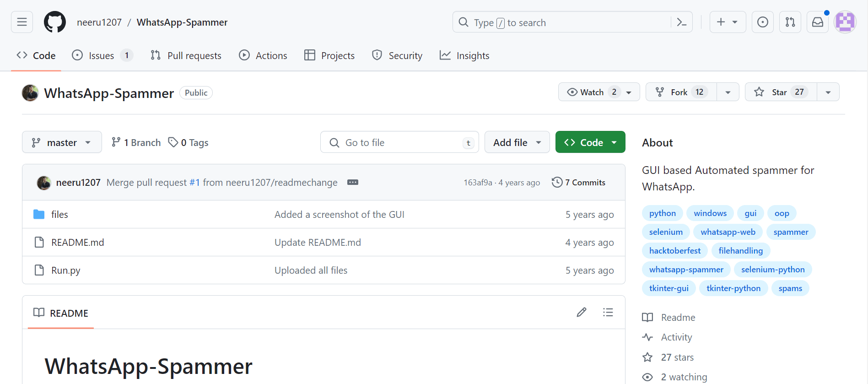Click the Go to file search field
The height and width of the screenshot is (384, 868).
(399, 142)
